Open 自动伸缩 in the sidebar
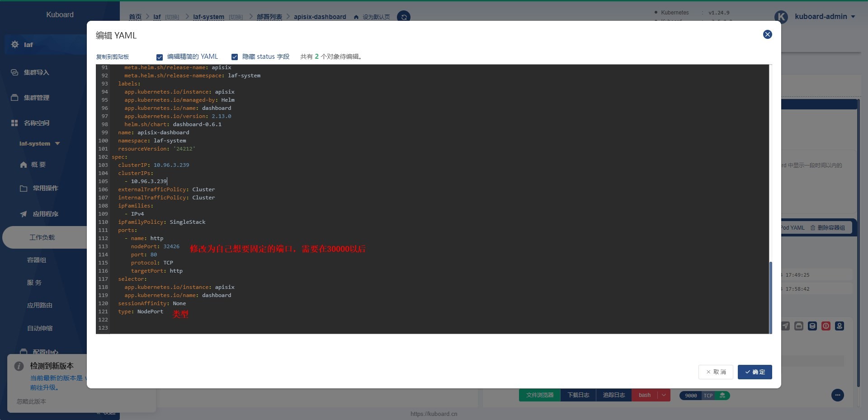 tap(40, 328)
